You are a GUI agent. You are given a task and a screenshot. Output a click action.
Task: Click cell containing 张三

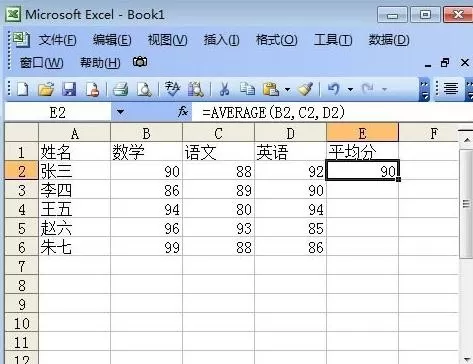[75, 171]
